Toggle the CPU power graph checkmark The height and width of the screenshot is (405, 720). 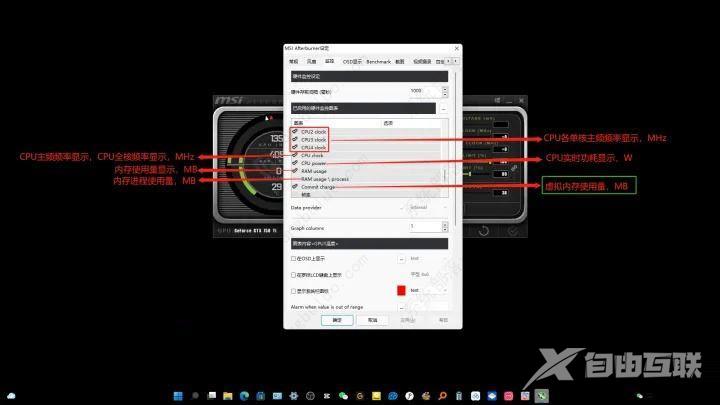click(x=295, y=163)
